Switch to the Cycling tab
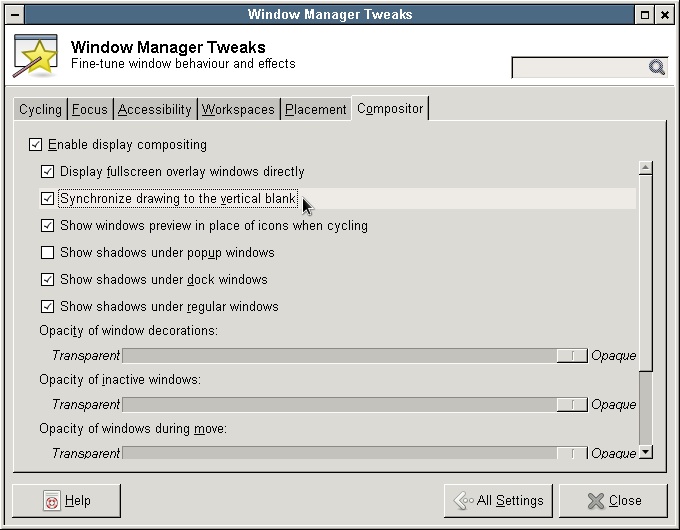The image size is (680, 530). pyautogui.click(x=40, y=110)
